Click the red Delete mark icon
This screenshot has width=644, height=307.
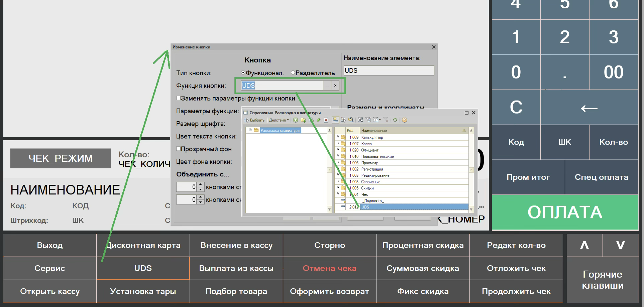pyautogui.click(x=326, y=120)
